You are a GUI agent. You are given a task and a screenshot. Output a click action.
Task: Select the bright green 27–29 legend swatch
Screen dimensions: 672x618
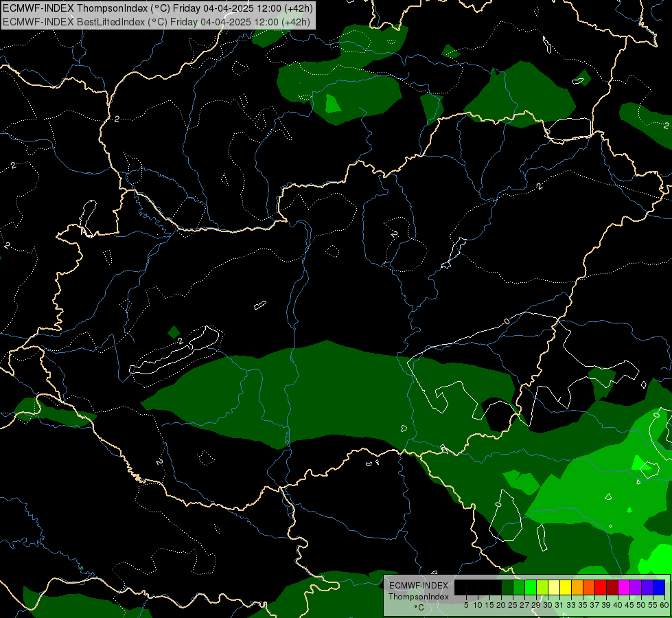pos(531,587)
